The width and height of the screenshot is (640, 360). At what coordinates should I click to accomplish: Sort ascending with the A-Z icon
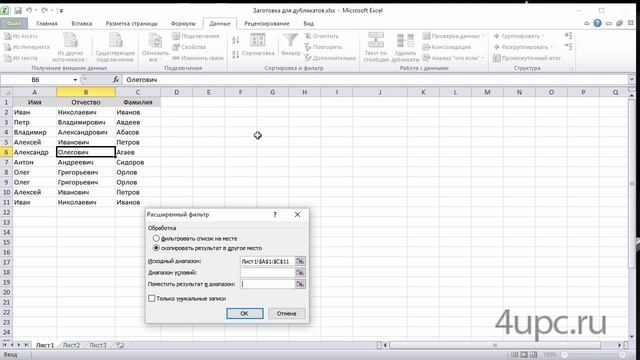(x=236, y=40)
